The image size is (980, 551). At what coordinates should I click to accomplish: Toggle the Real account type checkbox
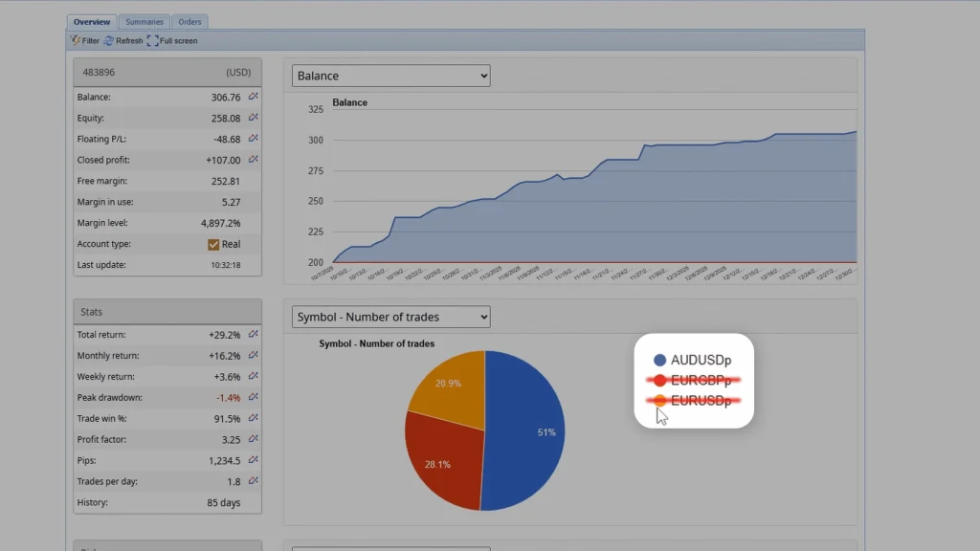213,244
